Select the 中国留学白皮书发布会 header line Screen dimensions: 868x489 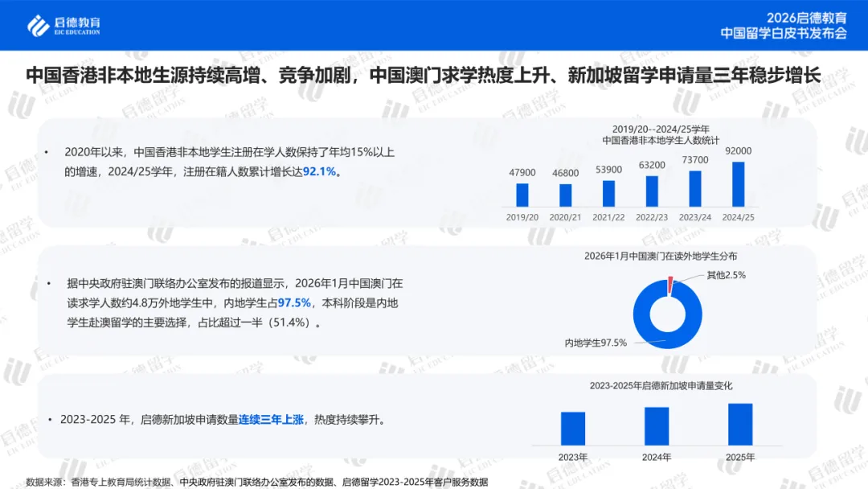[784, 33]
